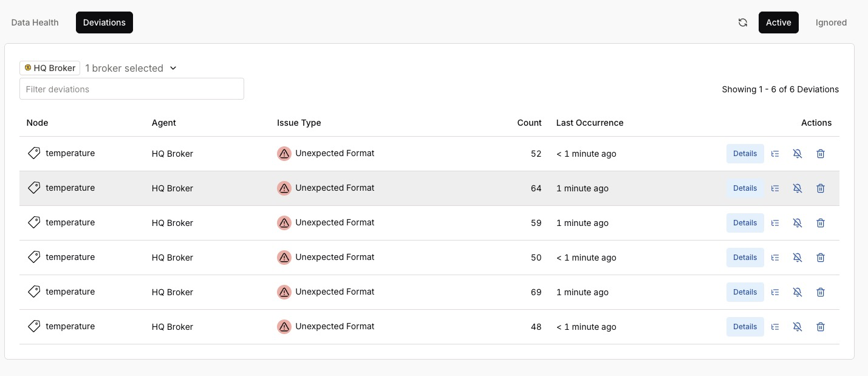Click the tree list icon in the count 69 row
868x376 pixels.
[775, 292]
